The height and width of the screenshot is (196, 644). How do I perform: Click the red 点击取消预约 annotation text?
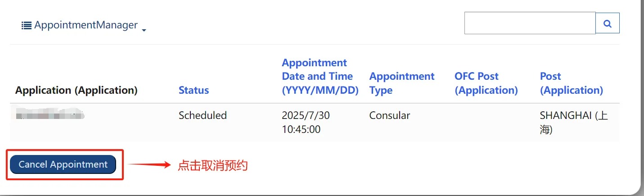tap(213, 165)
